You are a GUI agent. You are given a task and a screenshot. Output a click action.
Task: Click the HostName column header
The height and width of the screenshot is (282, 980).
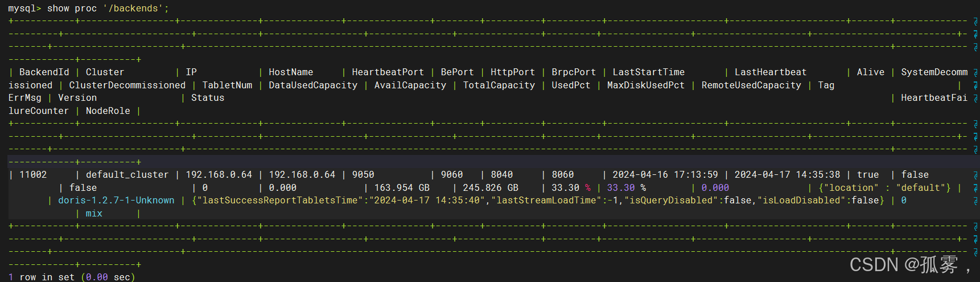pyautogui.click(x=291, y=72)
